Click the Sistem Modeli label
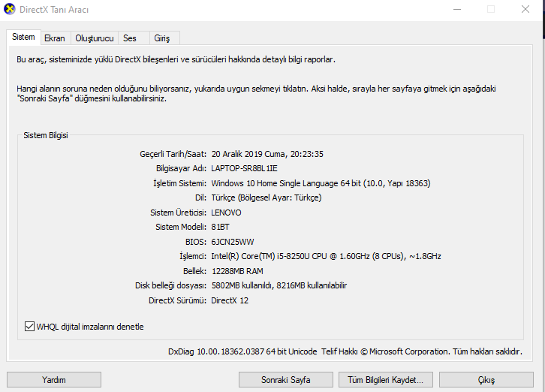The width and height of the screenshot is (545, 392). pos(181,227)
